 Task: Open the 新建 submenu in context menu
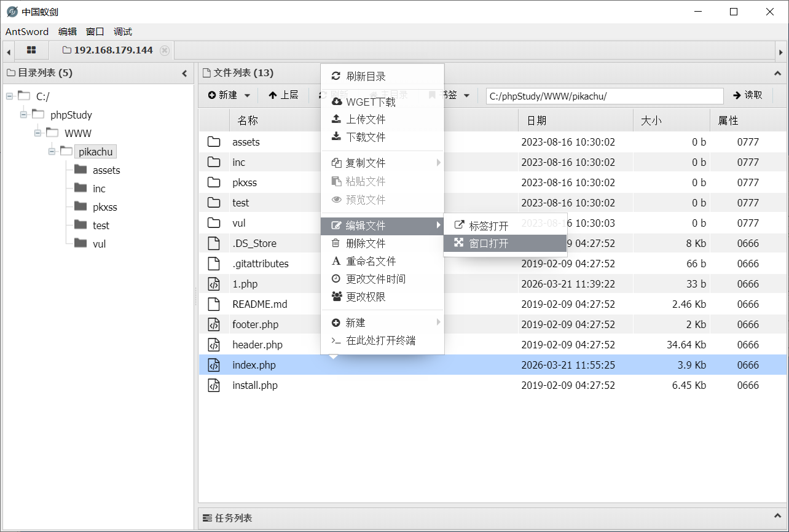pyautogui.click(x=382, y=323)
